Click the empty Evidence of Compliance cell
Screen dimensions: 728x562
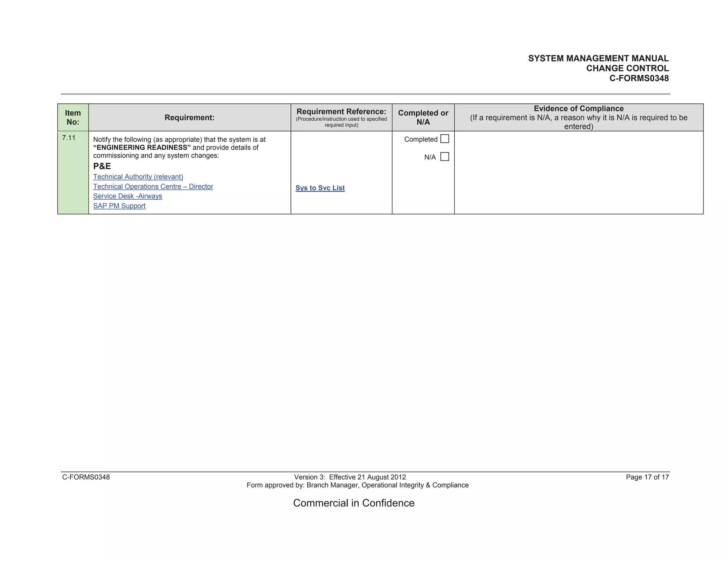[578, 172]
